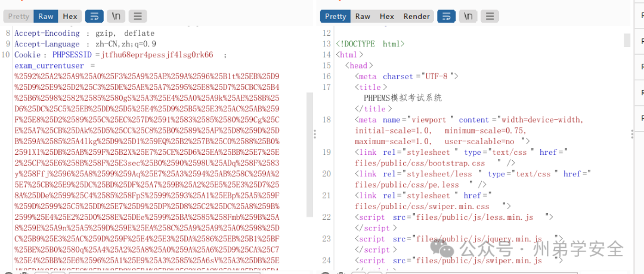Screen dimensions: 644x274
Task: Click the <html> tag on line 14
Action: 349,55
